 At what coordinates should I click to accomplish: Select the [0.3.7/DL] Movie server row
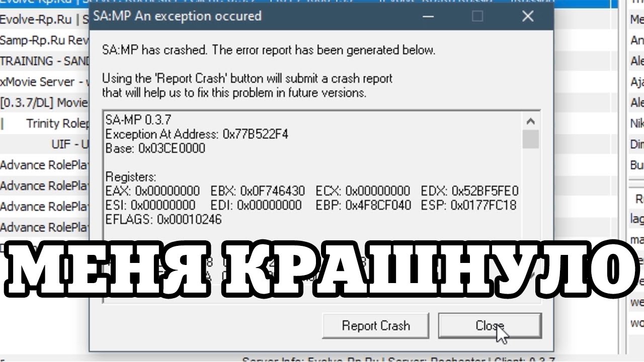(x=45, y=103)
